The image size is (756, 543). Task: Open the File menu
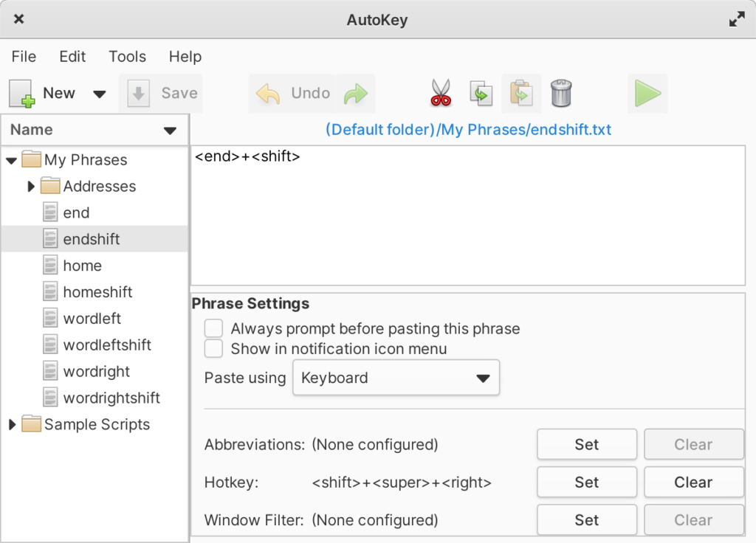(x=24, y=56)
